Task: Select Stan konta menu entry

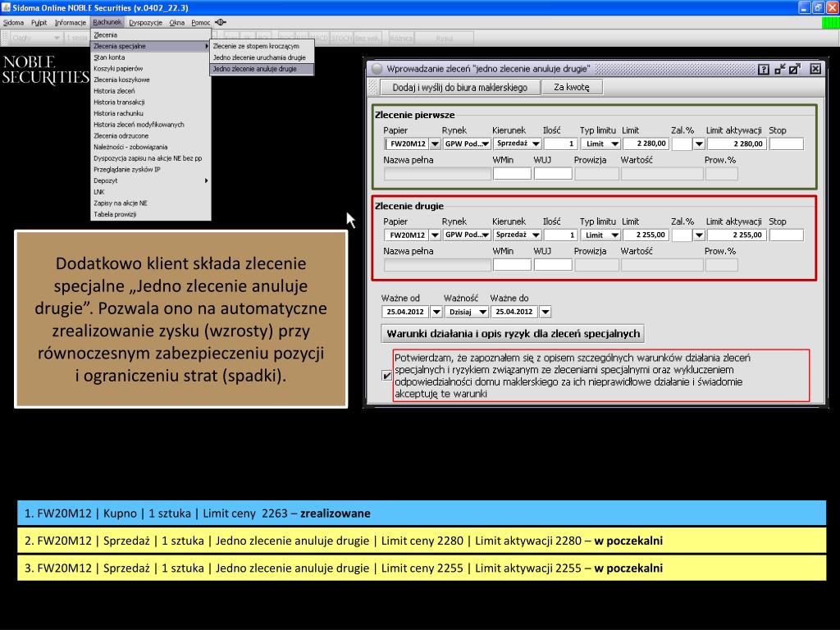Action: (x=151, y=57)
